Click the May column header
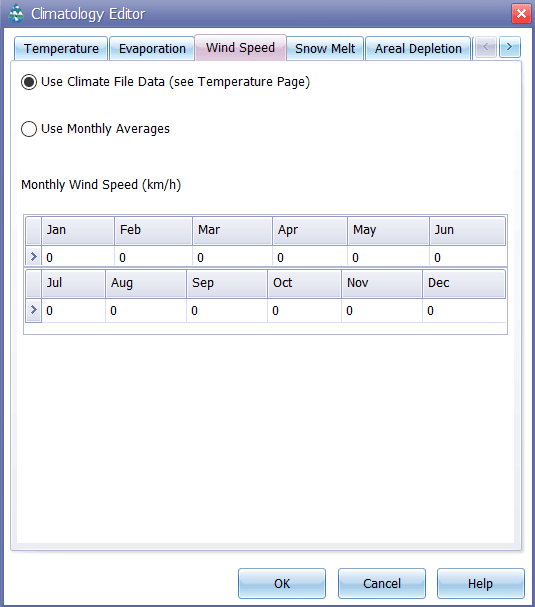535x607 pixels. pyautogui.click(x=389, y=230)
